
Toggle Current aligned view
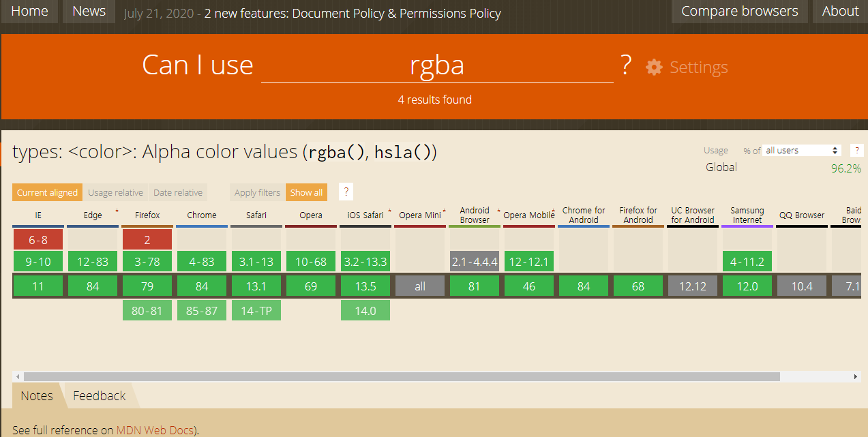pyautogui.click(x=47, y=192)
